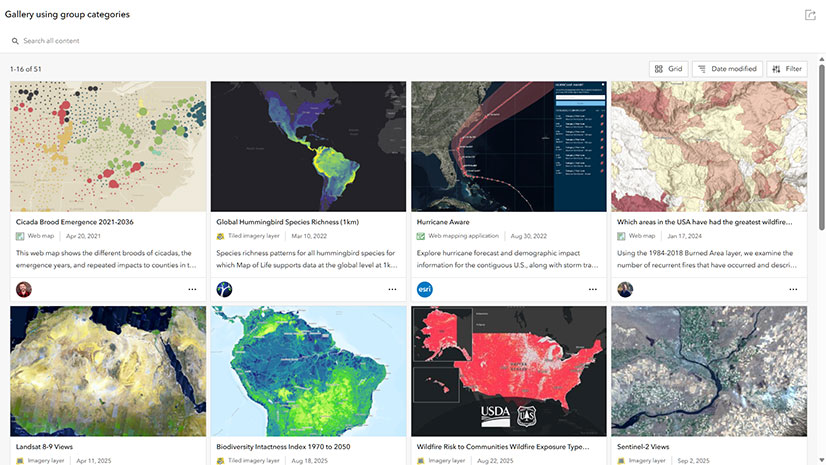Open the share icon at top right

[x=810, y=15]
